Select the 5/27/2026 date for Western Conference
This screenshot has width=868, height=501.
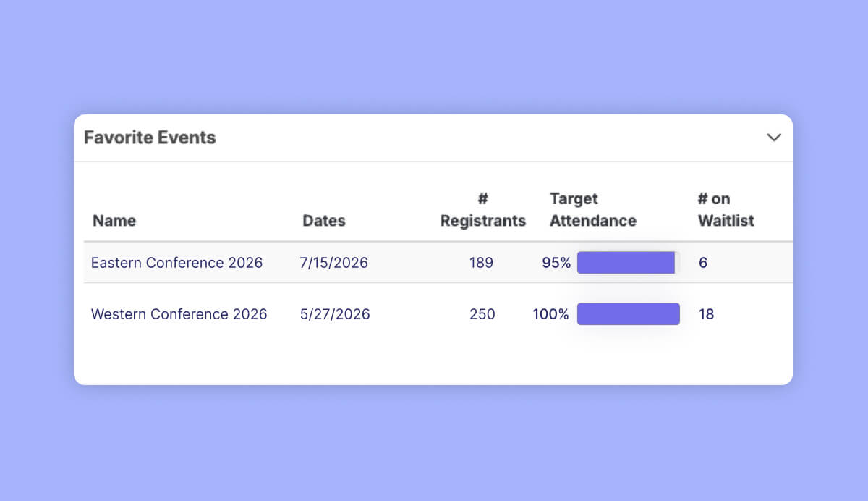pos(334,314)
